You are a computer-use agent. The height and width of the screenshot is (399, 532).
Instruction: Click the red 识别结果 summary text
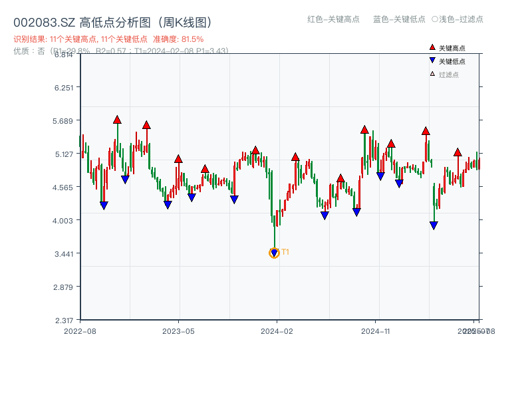click(108, 39)
